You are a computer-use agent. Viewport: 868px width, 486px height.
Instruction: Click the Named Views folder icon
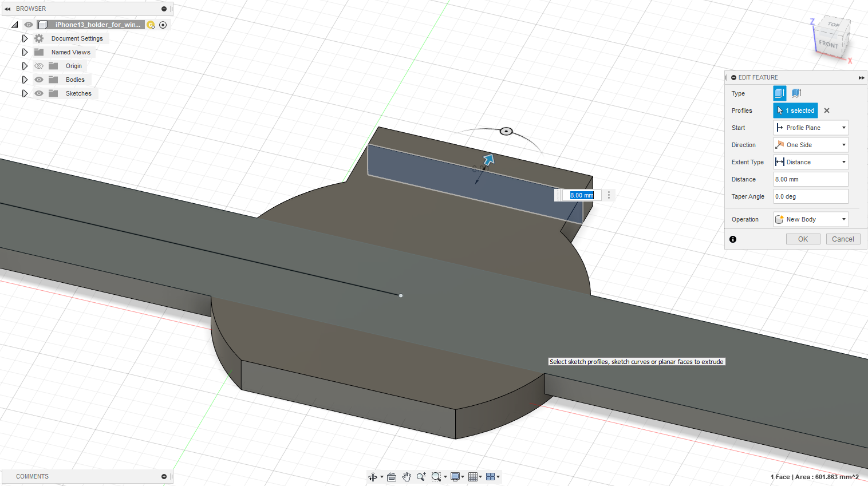click(39, 52)
